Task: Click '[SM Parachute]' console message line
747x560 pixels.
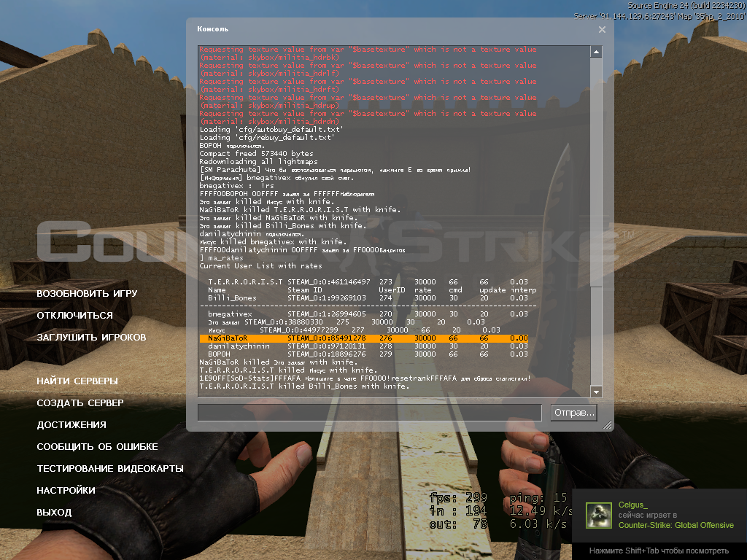Action: click(336, 170)
